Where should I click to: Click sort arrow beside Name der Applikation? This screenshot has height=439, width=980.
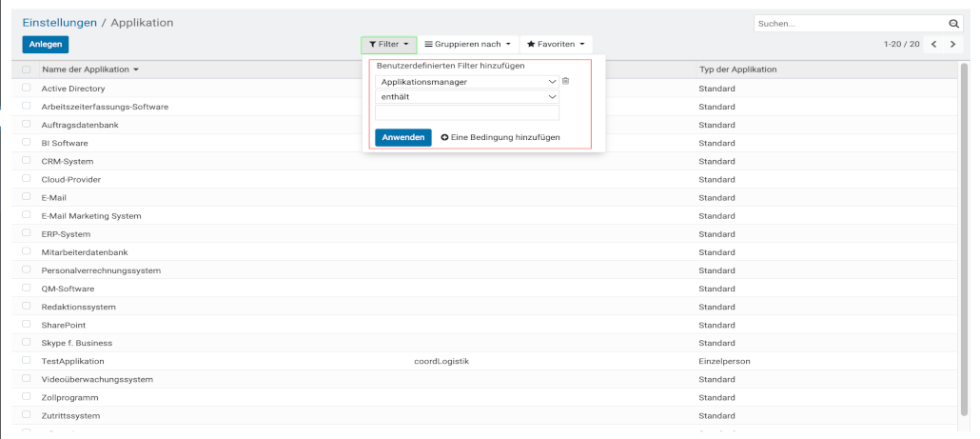pos(136,70)
